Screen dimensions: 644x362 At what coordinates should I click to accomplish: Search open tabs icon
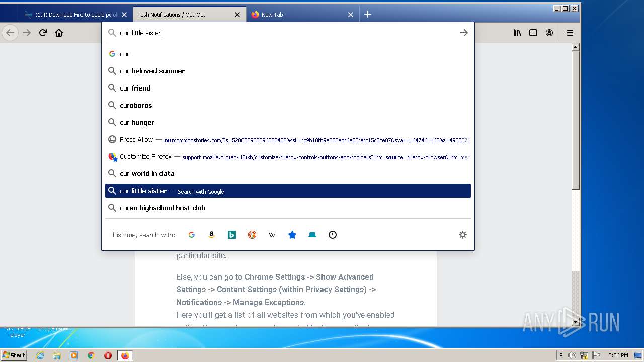(x=312, y=235)
